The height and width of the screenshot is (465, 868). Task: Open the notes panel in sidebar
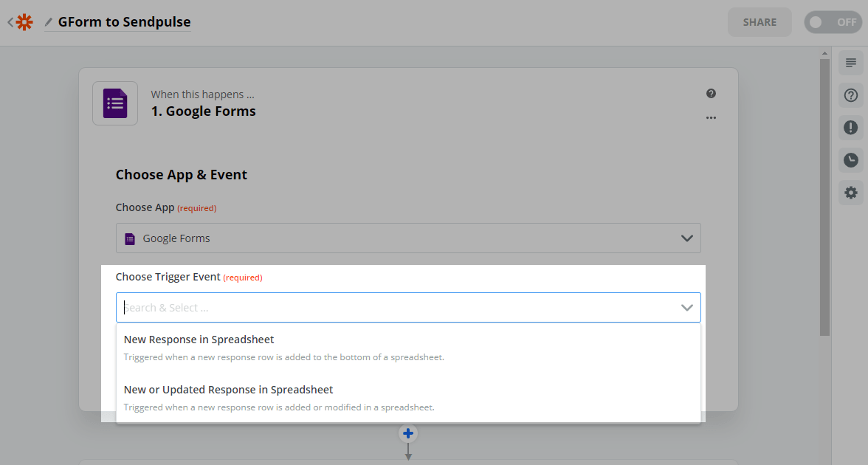[x=851, y=63]
